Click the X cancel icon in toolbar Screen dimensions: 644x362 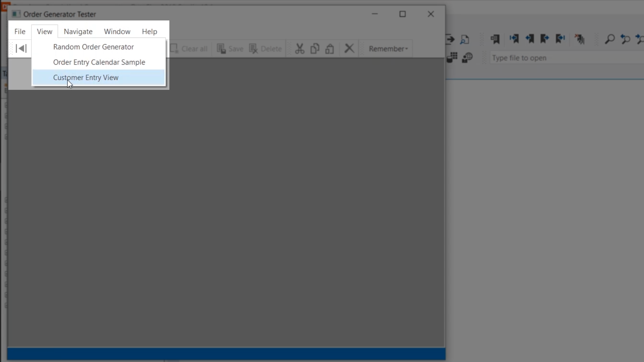point(349,48)
